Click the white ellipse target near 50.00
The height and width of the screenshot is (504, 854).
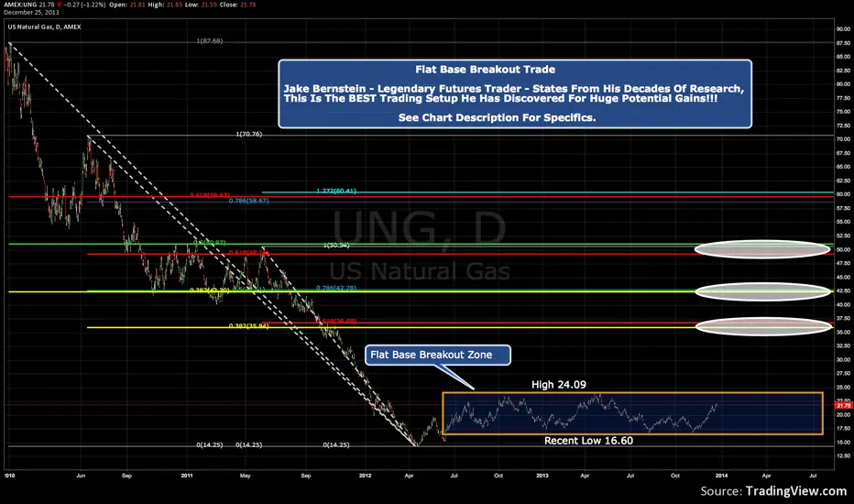(762, 249)
